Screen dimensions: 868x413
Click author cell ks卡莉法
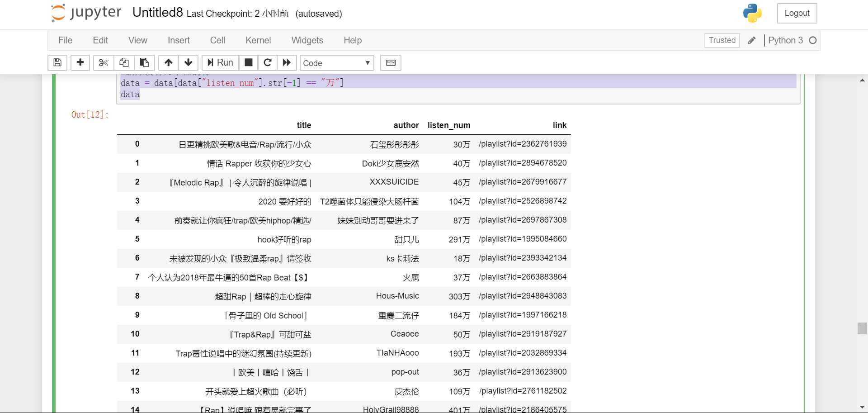point(402,258)
